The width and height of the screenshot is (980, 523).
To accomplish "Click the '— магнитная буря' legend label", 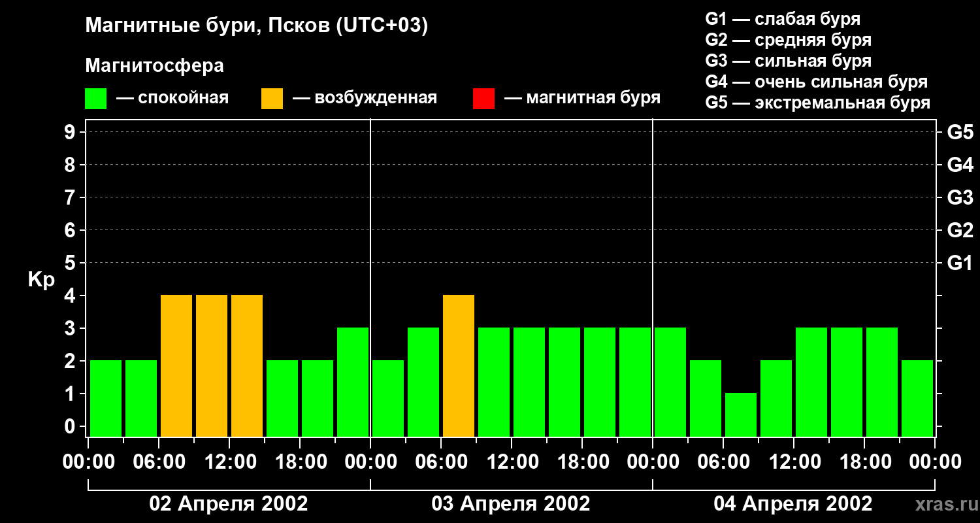I will [583, 98].
